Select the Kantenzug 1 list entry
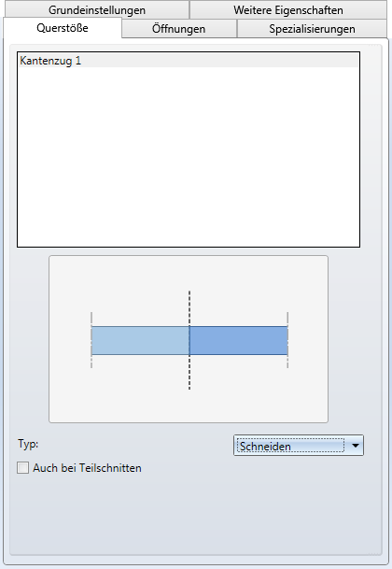This screenshot has height=569, width=392. click(189, 61)
